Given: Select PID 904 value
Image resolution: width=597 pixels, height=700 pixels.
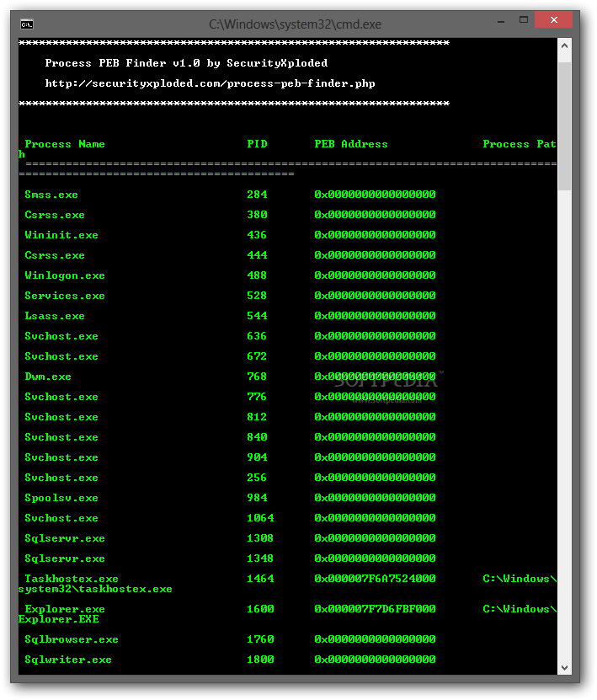Looking at the screenshot, I should 258,457.
